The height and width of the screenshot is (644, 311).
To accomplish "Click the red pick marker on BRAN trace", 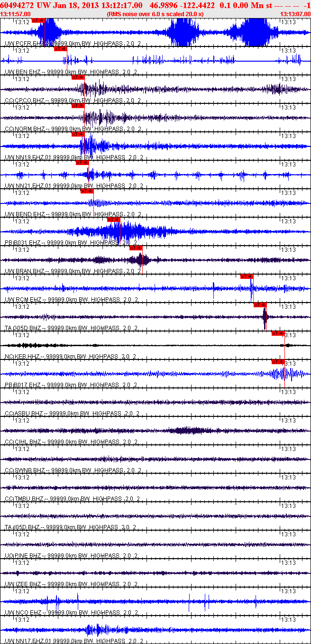I will point(136,248).
